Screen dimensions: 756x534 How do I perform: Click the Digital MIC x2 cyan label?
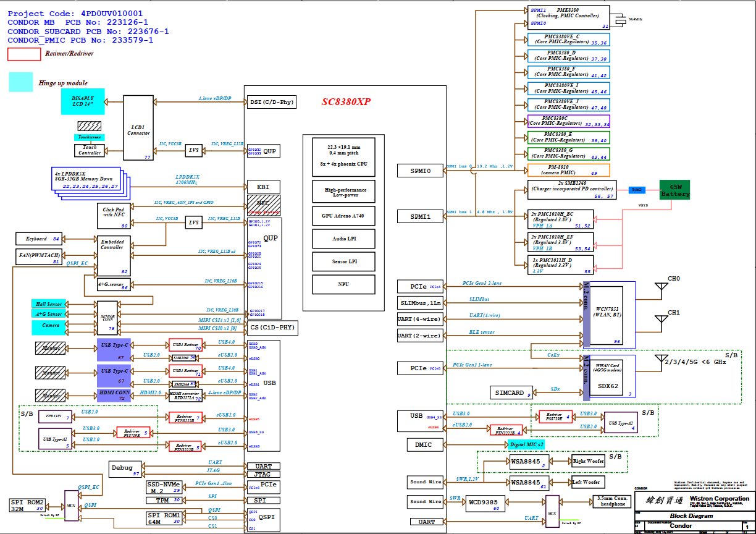(526, 444)
